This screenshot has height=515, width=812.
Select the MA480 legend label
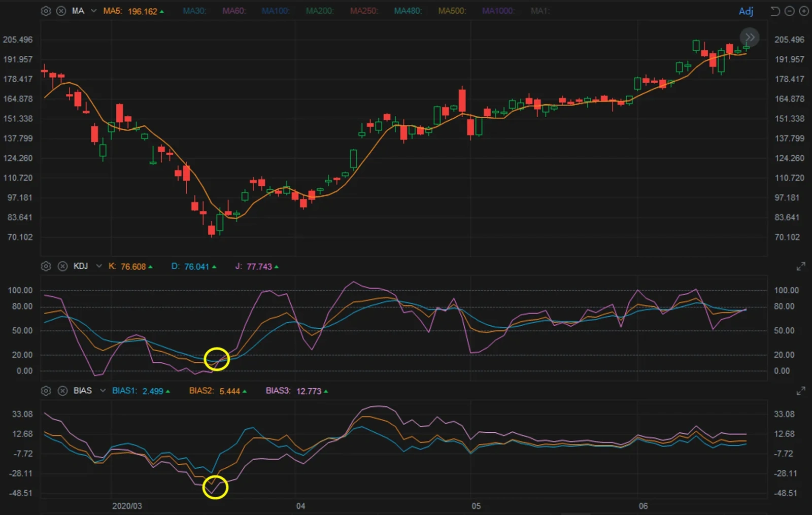[408, 11]
